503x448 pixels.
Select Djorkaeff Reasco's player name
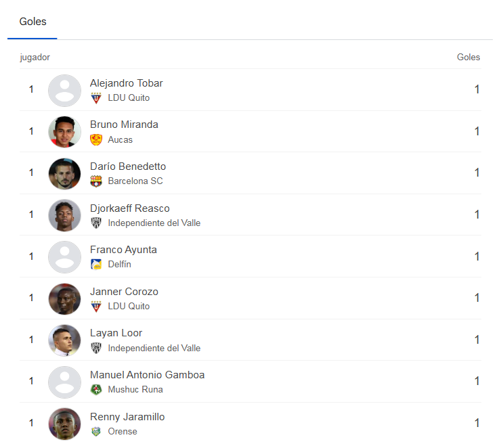[x=129, y=208]
